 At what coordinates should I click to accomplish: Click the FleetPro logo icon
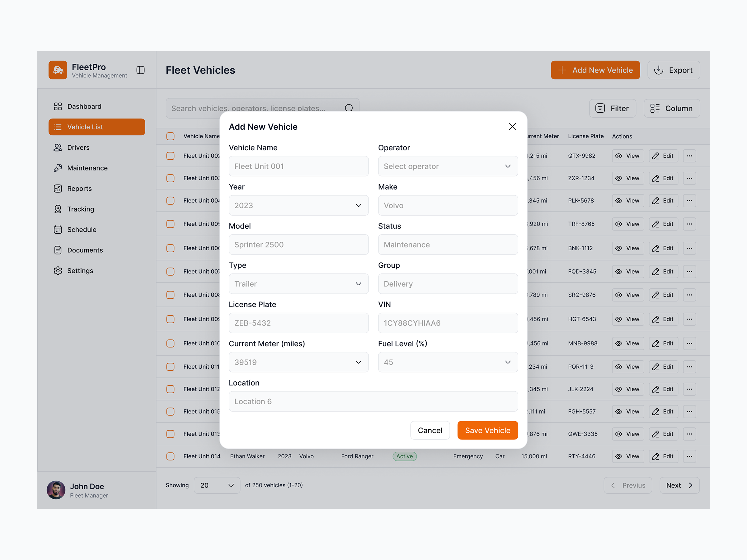58,70
